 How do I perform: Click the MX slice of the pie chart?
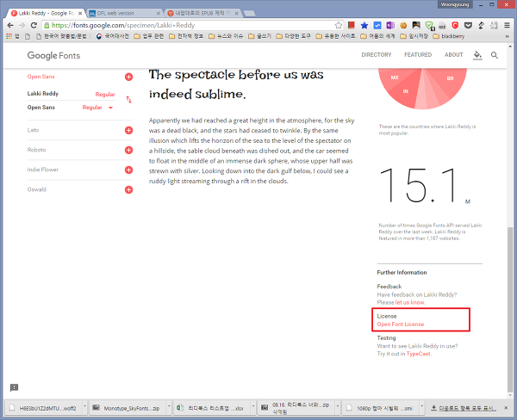coord(395,77)
